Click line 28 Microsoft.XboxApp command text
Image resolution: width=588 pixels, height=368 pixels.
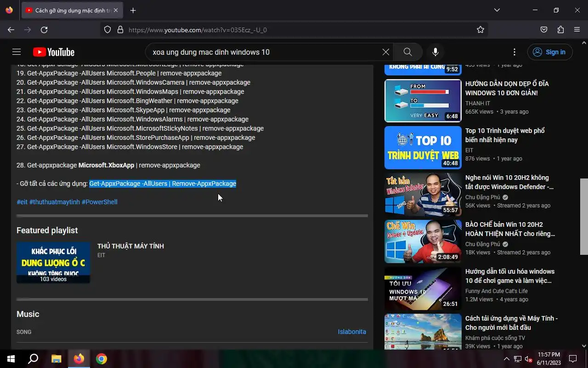[x=108, y=165]
